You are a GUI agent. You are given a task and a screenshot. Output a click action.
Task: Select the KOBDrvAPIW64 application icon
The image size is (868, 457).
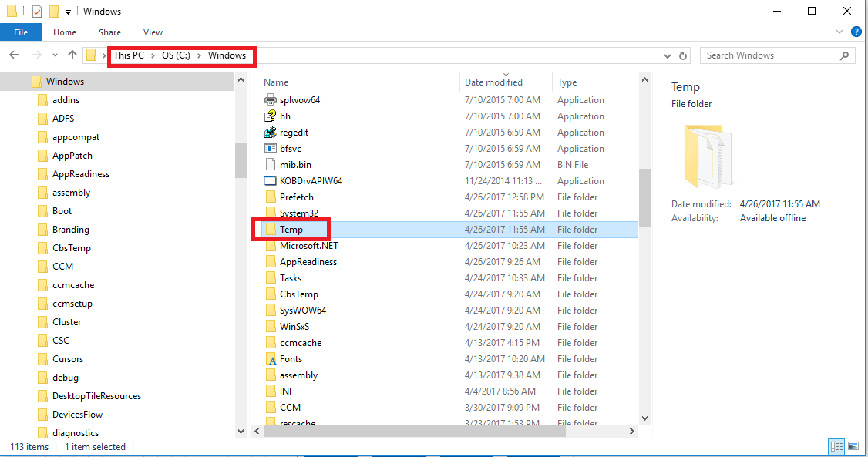click(x=270, y=181)
